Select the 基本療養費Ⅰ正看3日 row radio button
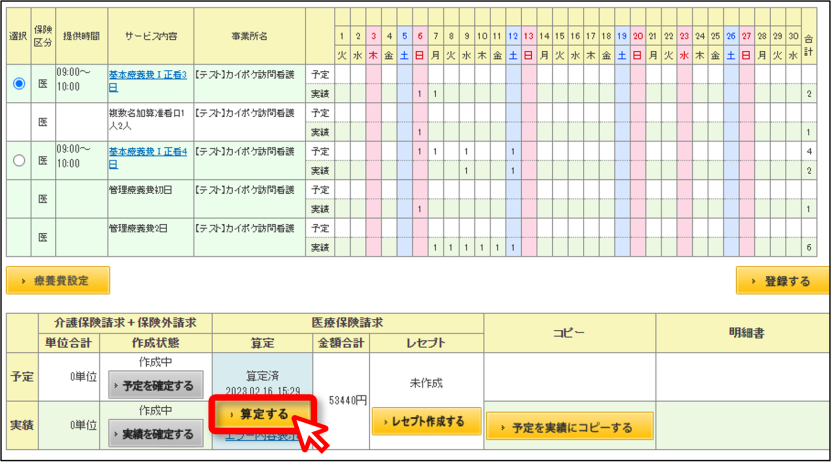831x463 pixels. click(x=19, y=84)
